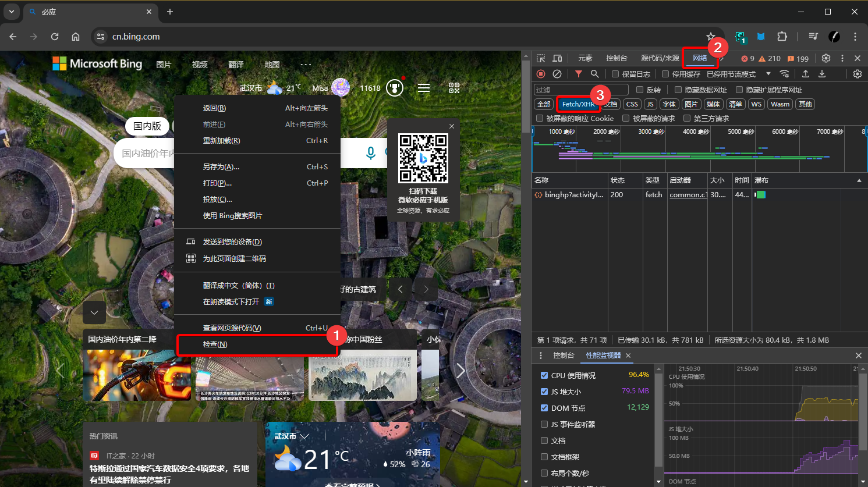
Task: Select 重新加载(R) in the context menu
Action: (x=257, y=141)
